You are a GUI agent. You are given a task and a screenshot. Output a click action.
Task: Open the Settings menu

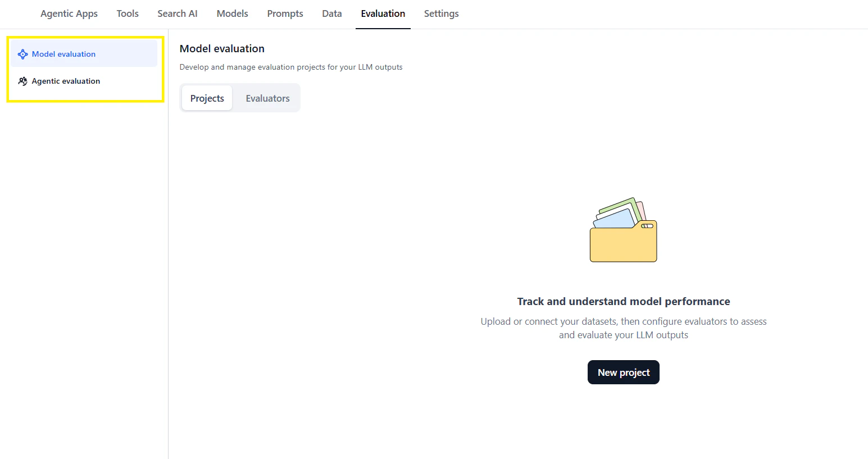[x=441, y=13]
